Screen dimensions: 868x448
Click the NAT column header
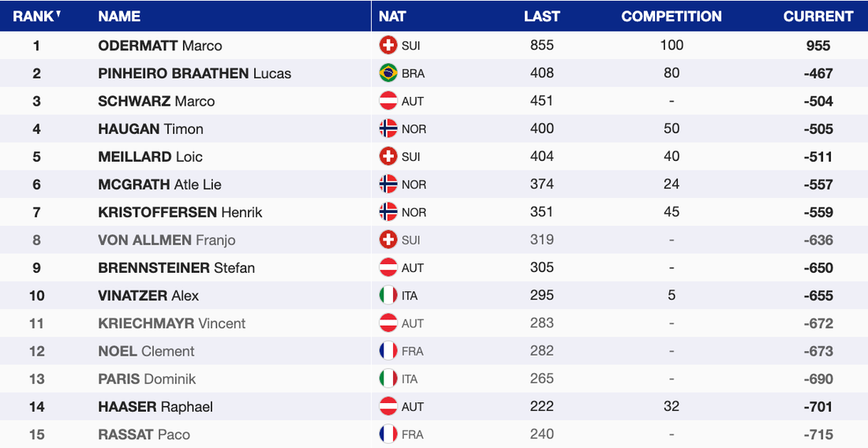[x=392, y=16]
